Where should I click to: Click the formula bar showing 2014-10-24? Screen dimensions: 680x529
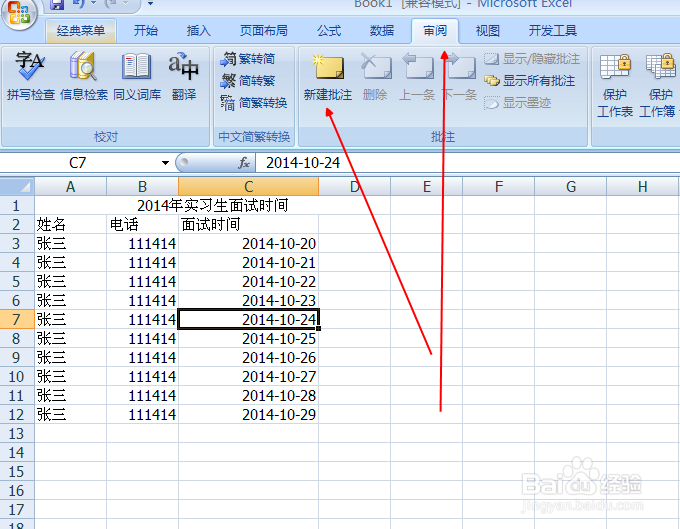point(468,163)
